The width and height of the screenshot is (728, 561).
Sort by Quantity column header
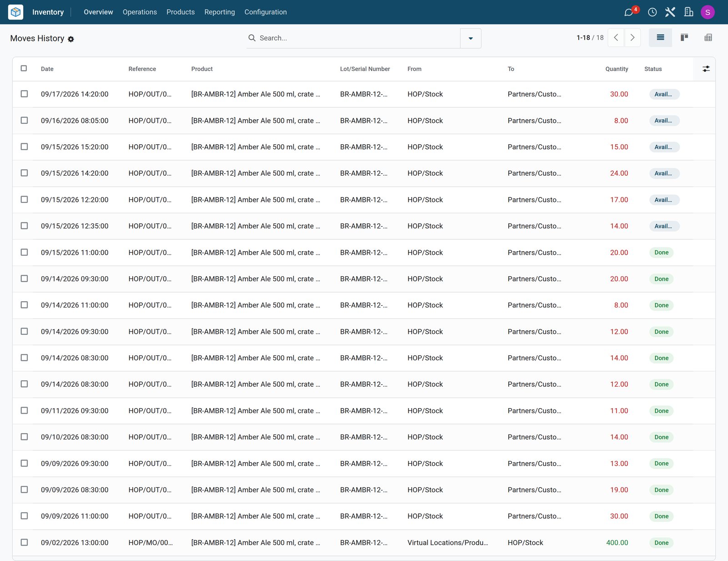point(617,69)
